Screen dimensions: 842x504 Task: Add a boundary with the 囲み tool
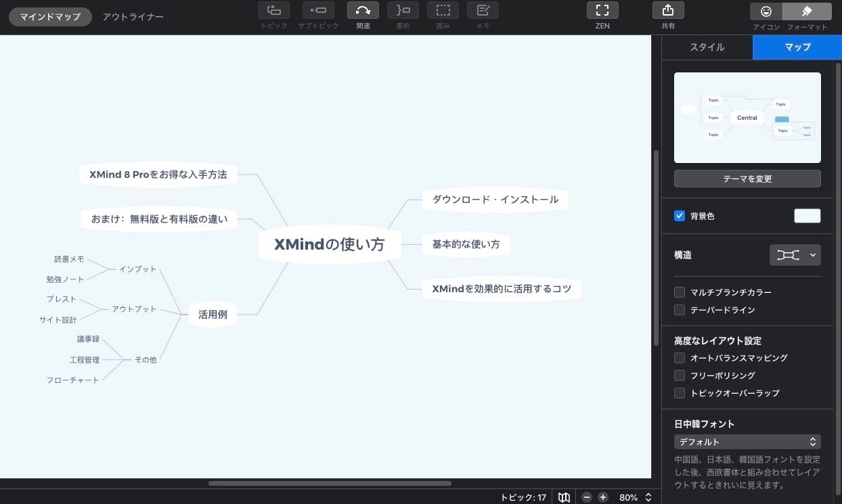tap(443, 10)
